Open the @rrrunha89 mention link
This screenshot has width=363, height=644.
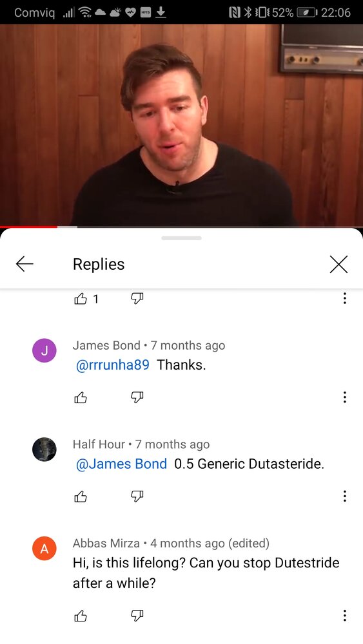point(113,365)
